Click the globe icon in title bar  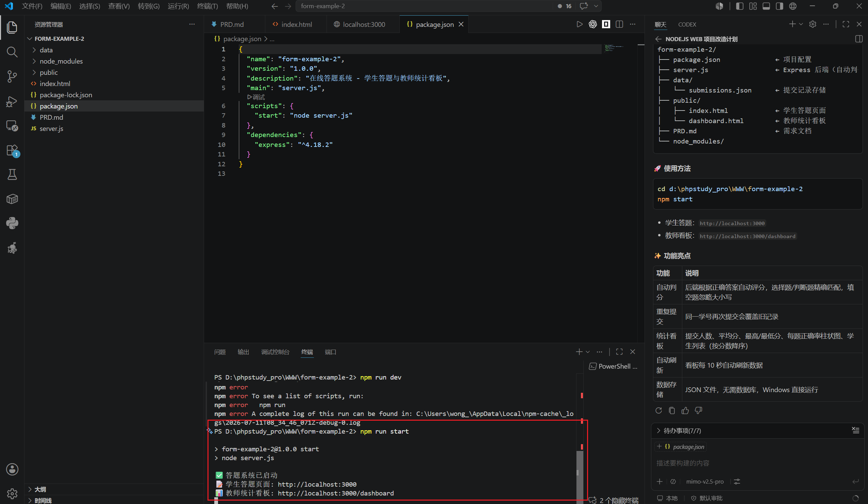[793, 6]
